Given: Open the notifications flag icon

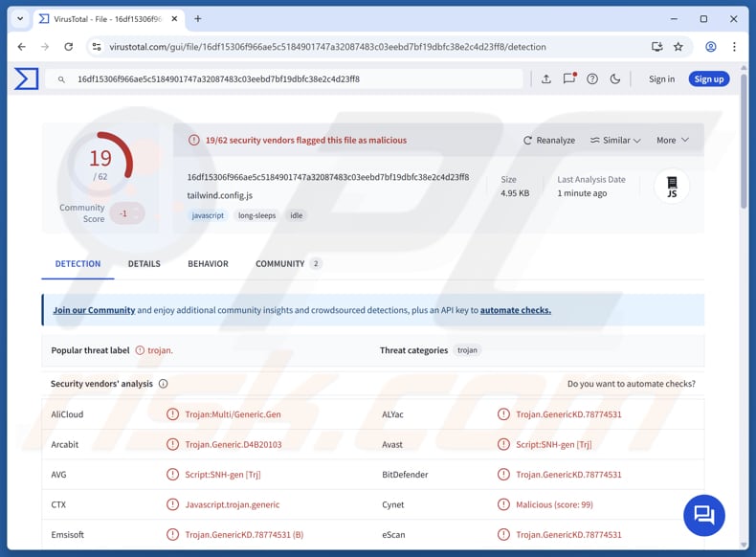Looking at the screenshot, I should 568,79.
